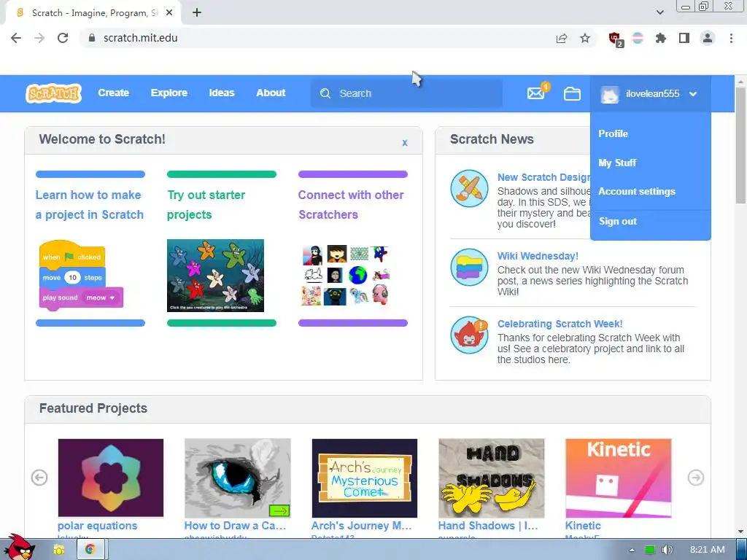Open Account settings
The image size is (747, 560).
coord(637,192)
